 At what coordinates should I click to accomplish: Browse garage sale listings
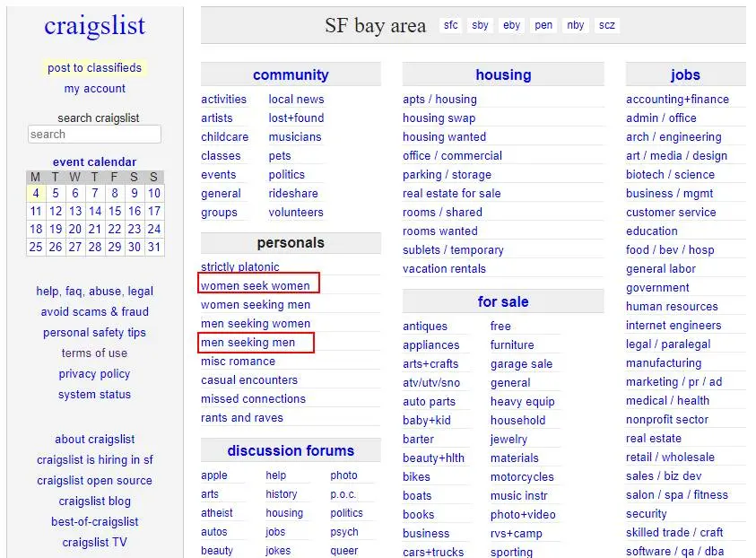(521, 364)
